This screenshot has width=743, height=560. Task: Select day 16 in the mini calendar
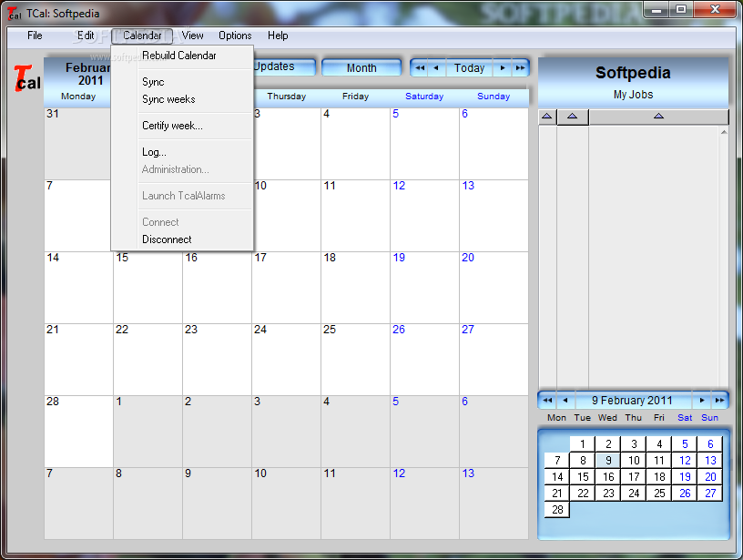608,476
